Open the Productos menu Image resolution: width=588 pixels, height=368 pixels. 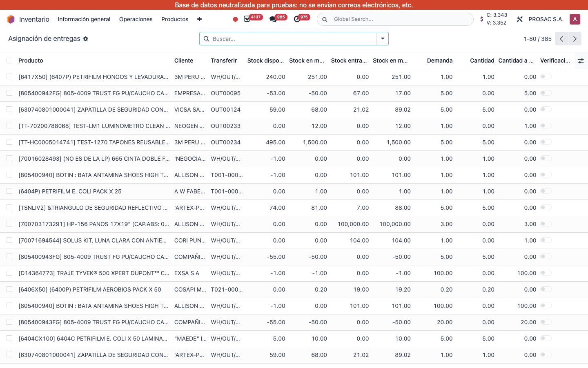(x=175, y=19)
